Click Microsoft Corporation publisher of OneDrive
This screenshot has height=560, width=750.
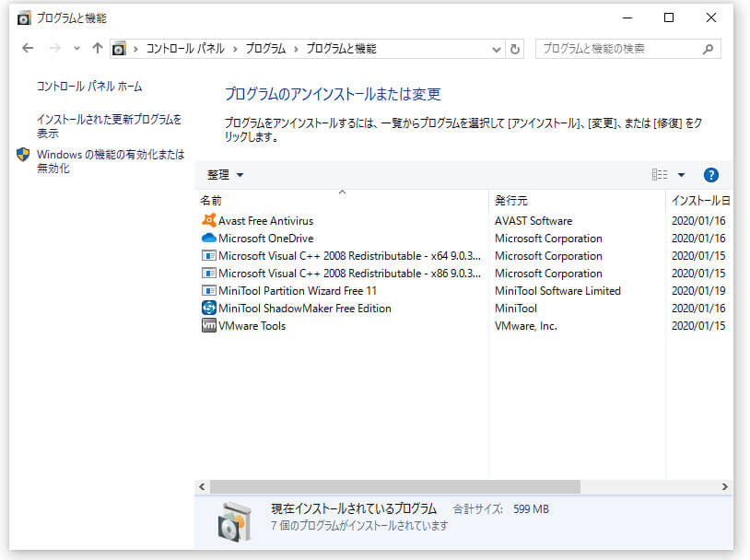[x=548, y=239]
